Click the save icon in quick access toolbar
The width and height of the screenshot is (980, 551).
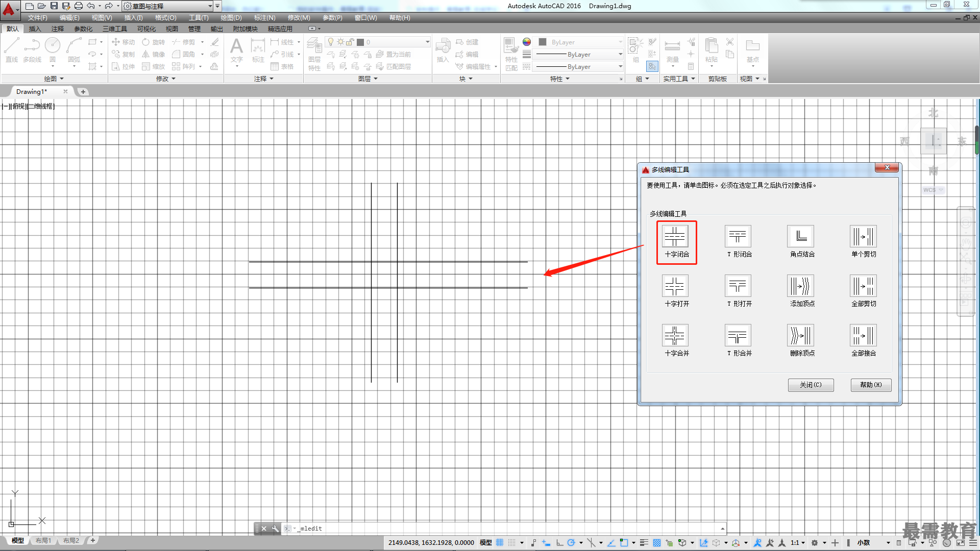click(54, 6)
